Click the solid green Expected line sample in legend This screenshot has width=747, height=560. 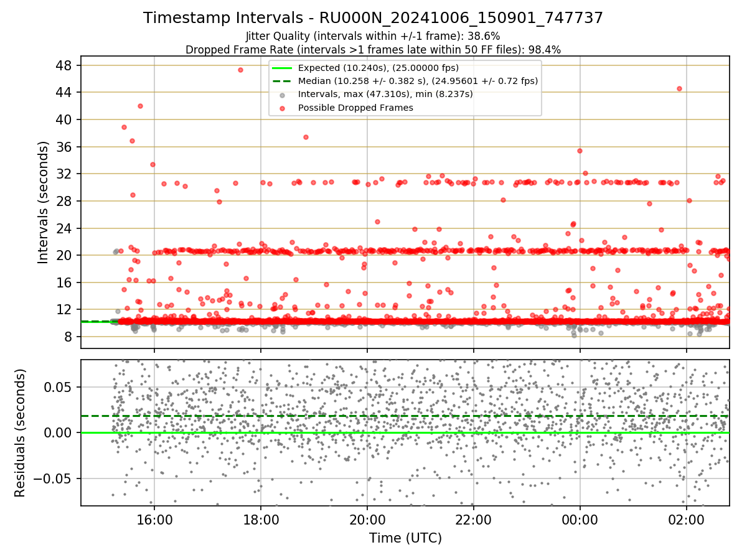coord(283,68)
